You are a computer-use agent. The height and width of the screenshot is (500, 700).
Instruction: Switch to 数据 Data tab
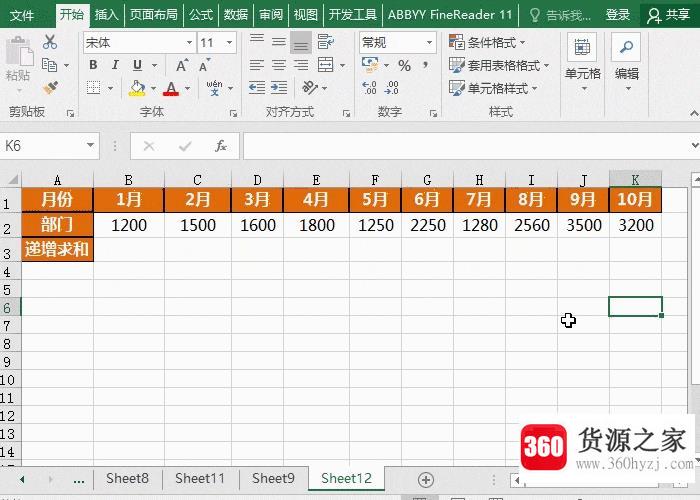pyautogui.click(x=236, y=15)
